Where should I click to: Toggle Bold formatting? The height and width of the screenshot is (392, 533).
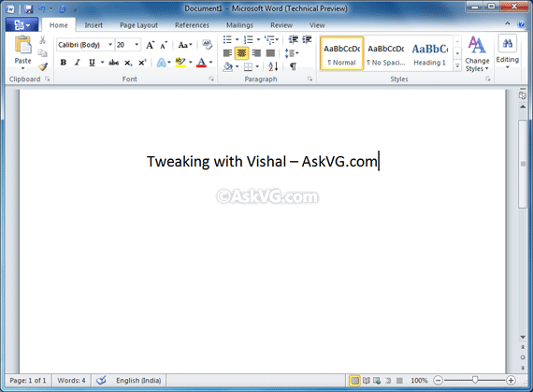[64, 63]
